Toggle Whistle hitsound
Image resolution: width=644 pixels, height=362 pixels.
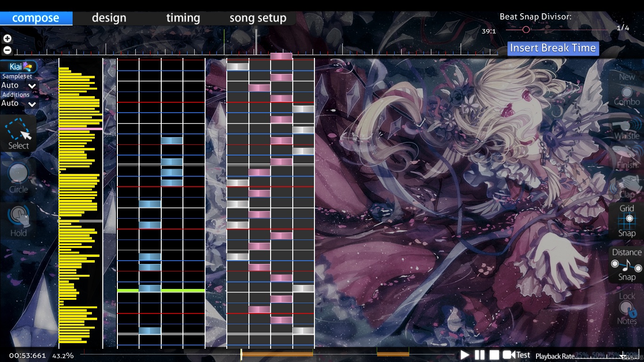(627, 130)
